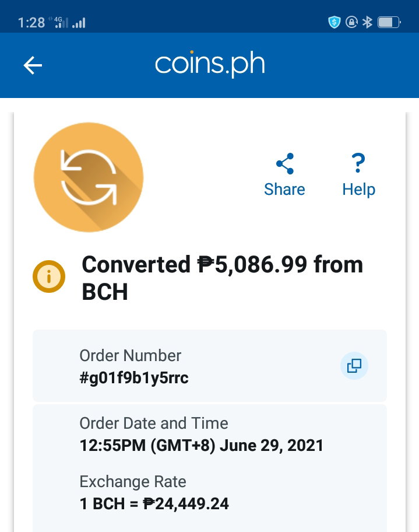Tap the "Order Date and Time" label
The image size is (419, 532).
coord(154,423)
